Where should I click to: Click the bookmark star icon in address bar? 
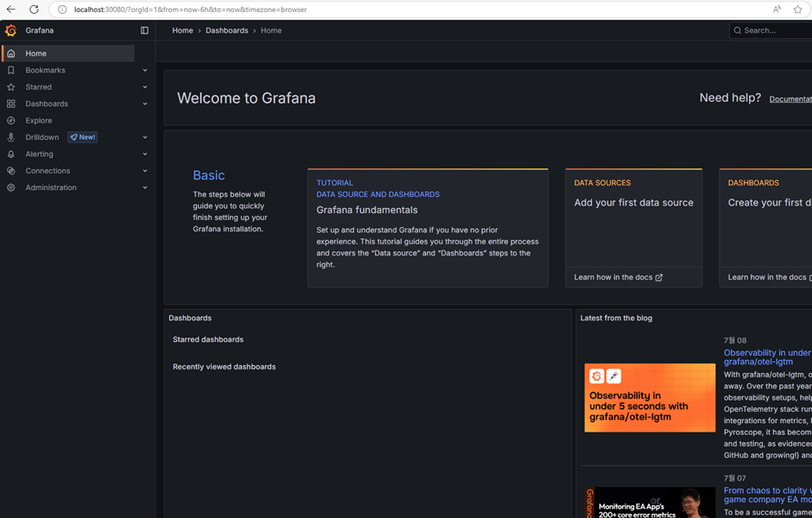(x=797, y=9)
